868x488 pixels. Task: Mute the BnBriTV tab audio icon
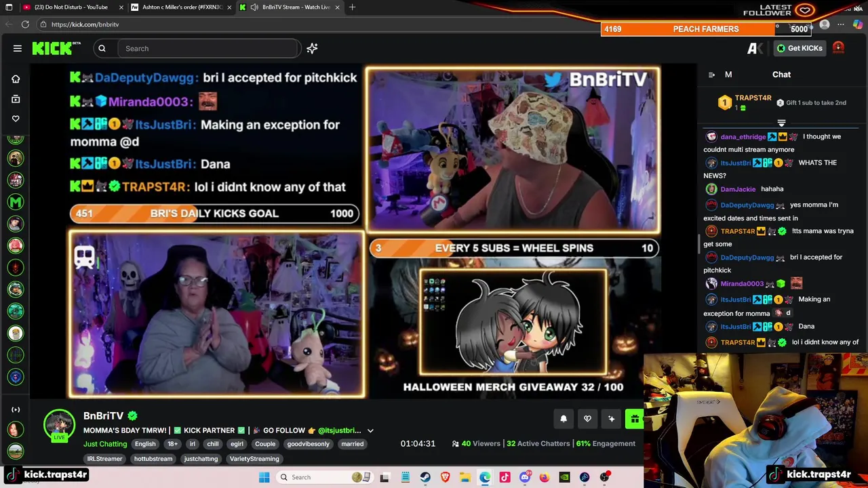[x=254, y=7]
